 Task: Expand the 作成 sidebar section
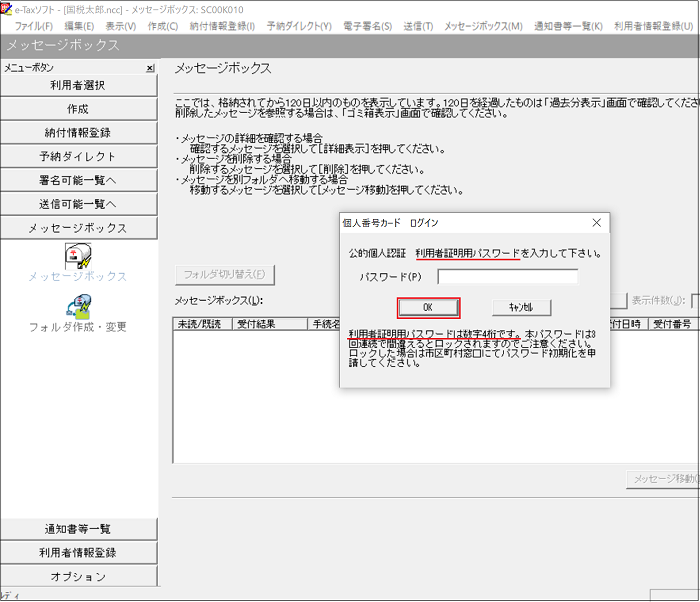pos(78,109)
